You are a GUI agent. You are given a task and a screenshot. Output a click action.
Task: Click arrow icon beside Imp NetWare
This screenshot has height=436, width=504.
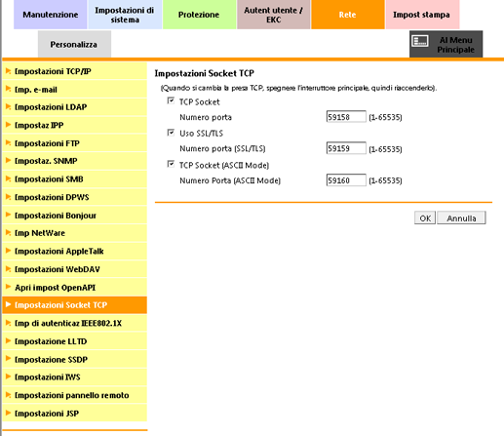(x=9, y=232)
